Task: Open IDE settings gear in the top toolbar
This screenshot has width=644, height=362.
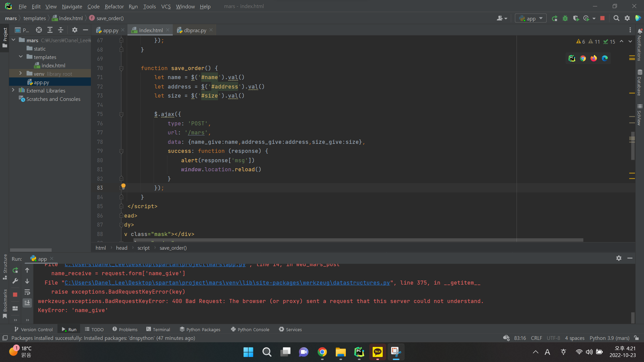Action: click(x=627, y=18)
